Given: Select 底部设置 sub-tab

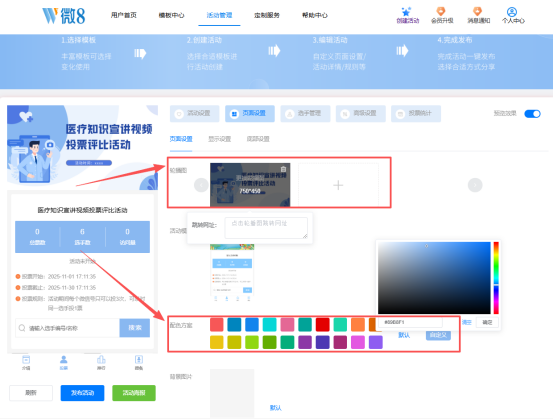Looking at the screenshot, I should [x=258, y=139].
